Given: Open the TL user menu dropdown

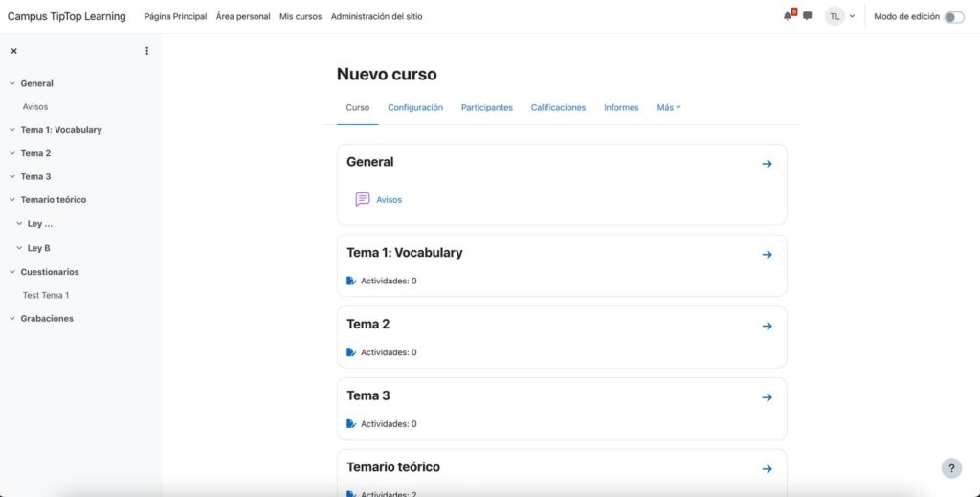Looking at the screenshot, I should [x=840, y=16].
